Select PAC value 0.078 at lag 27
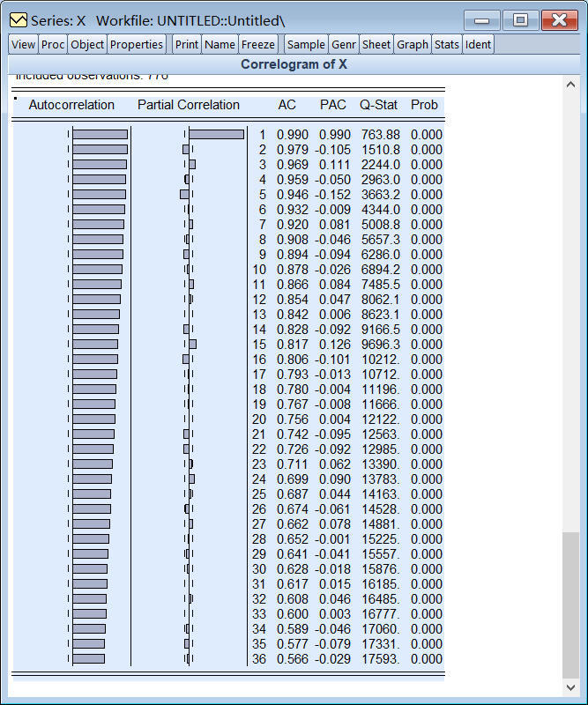This screenshot has width=588, height=705. [x=335, y=524]
